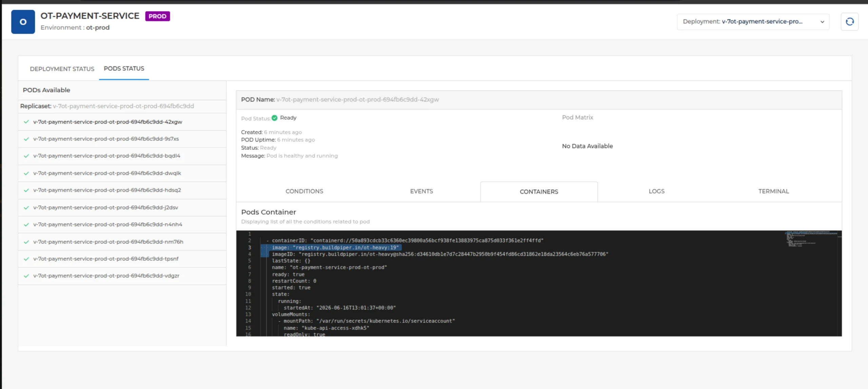Screen dimensions: 868x389
Task: Select pod ending in tpsnf
Action: (122, 259)
